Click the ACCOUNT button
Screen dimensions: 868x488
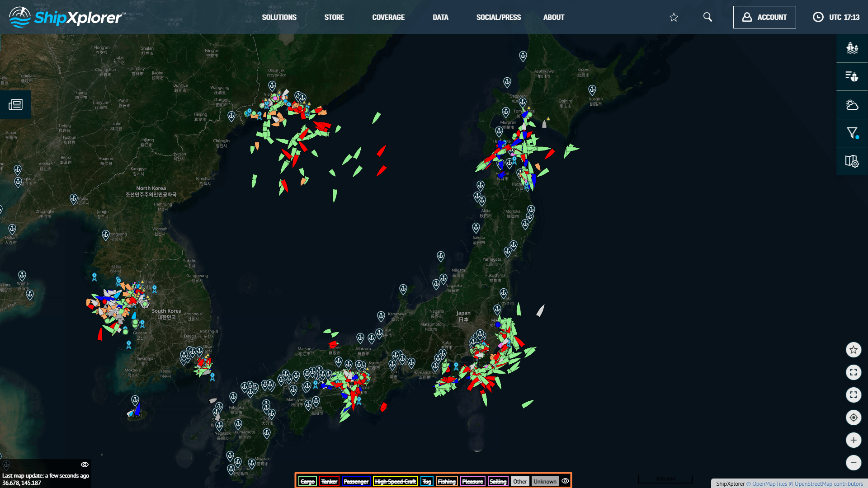tap(764, 17)
